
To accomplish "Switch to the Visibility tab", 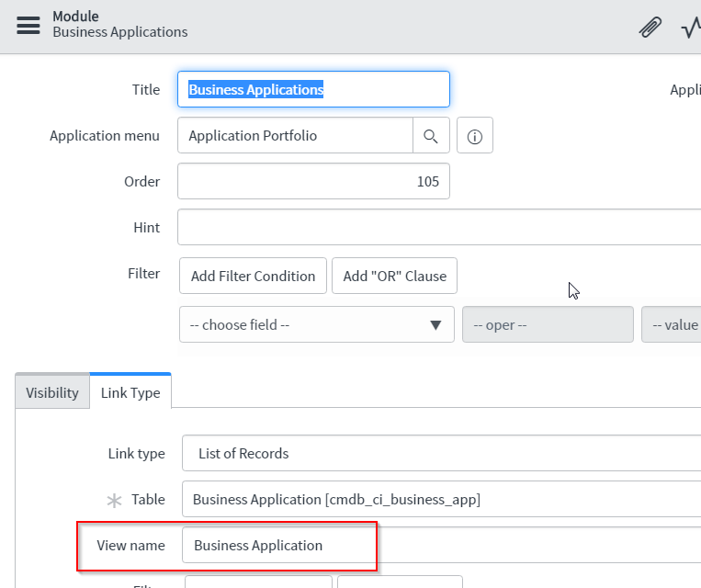I will click(52, 392).
